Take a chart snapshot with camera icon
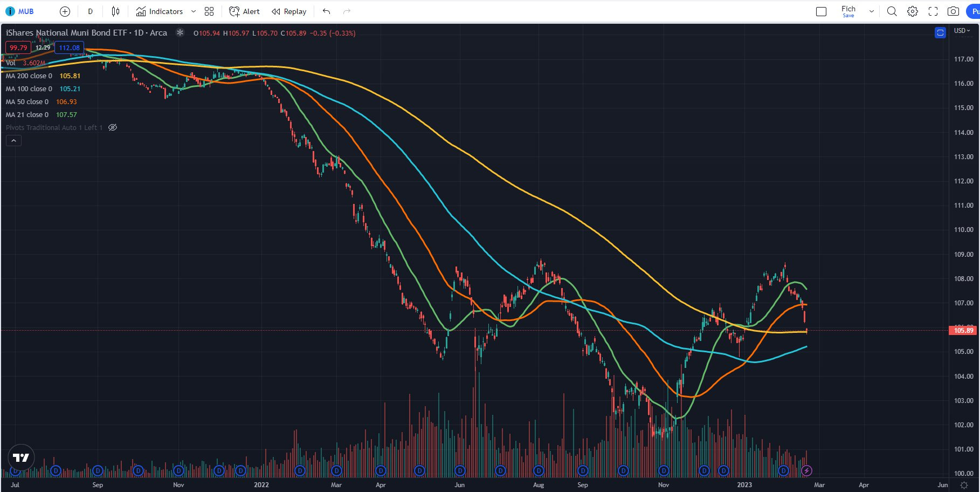Viewport: 980px width, 492px height. (x=954, y=11)
